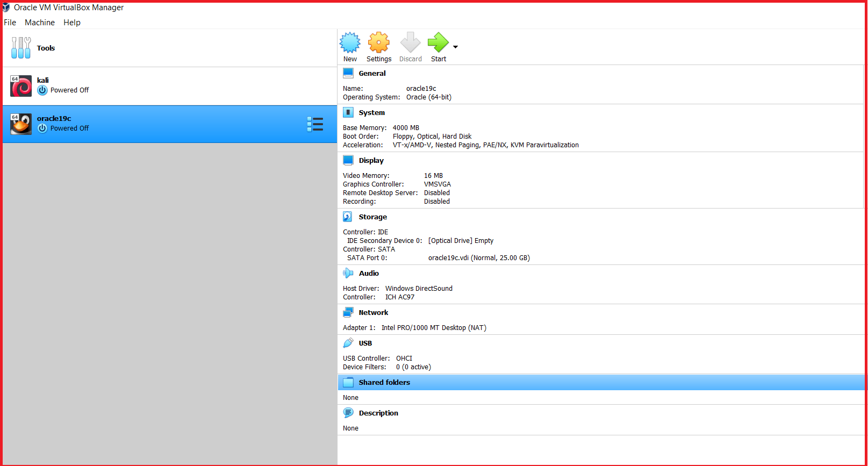The image size is (868, 466).
Task: Click the Network section icon
Action: point(348,312)
